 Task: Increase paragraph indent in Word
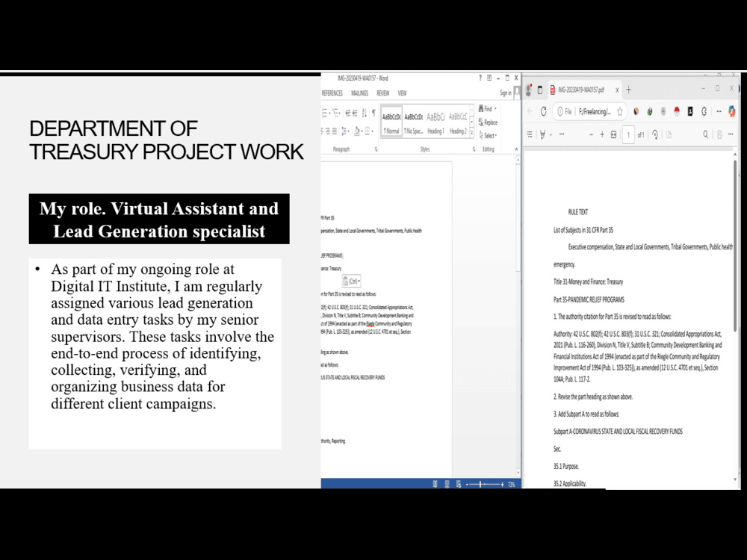(355, 113)
